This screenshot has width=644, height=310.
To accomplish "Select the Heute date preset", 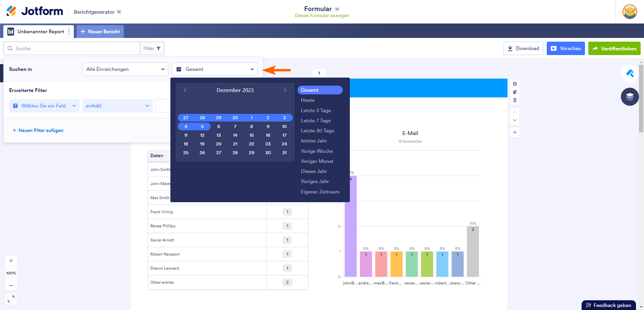I will [308, 100].
